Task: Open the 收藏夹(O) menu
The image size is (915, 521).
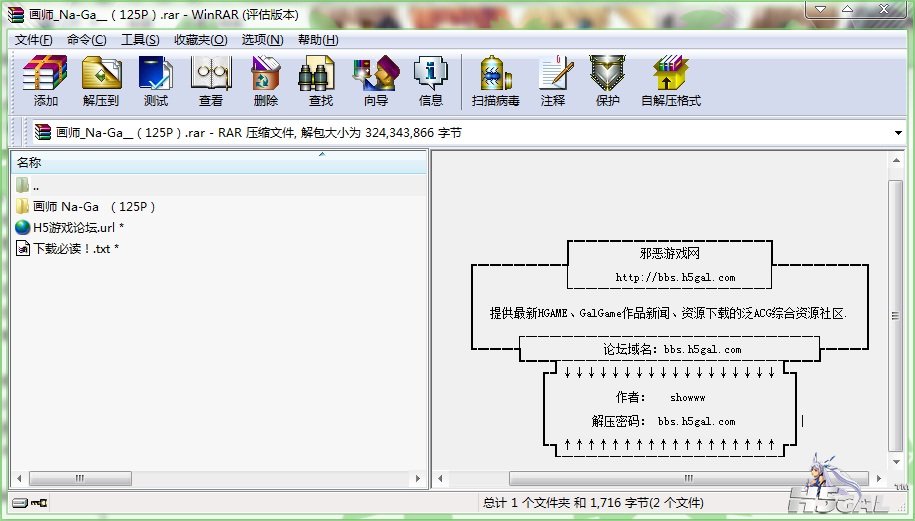Action: [x=201, y=40]
